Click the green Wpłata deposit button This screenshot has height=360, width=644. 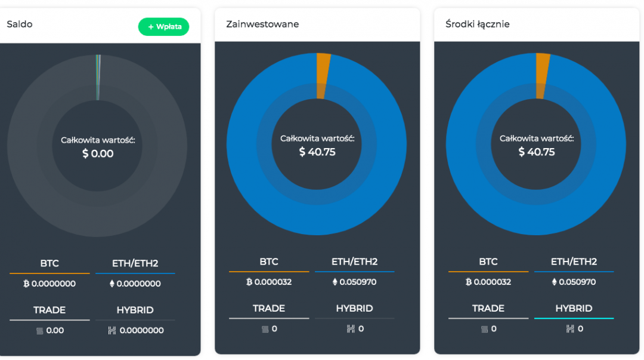pos(163,27)
